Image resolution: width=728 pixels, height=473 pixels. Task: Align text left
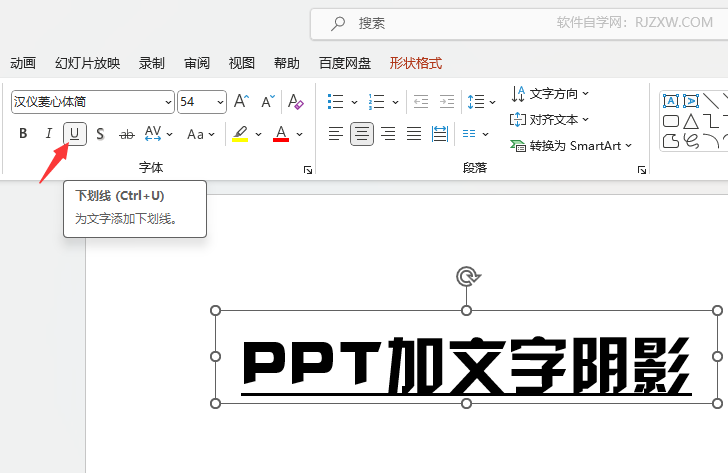point(336,134)
